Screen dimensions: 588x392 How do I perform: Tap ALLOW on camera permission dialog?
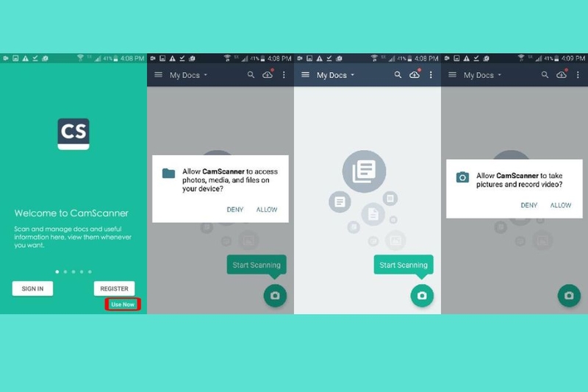[561, 205]
